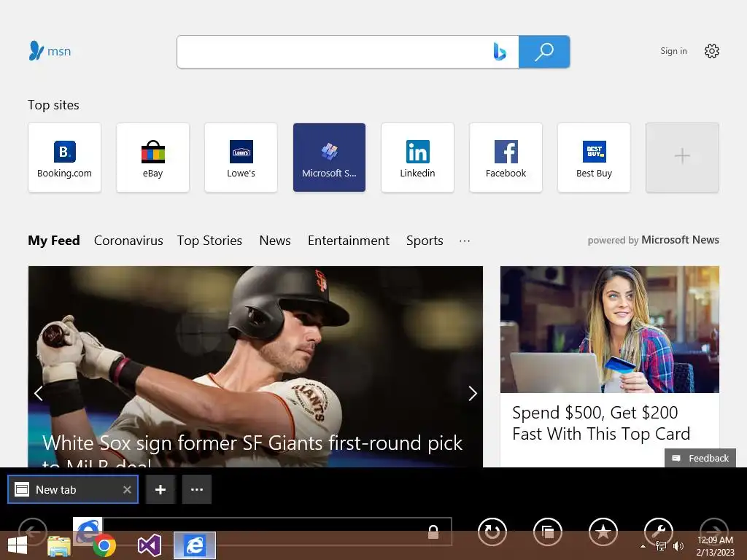
Task: Show hidden tray icons arrow
Action: click(643, 546)
